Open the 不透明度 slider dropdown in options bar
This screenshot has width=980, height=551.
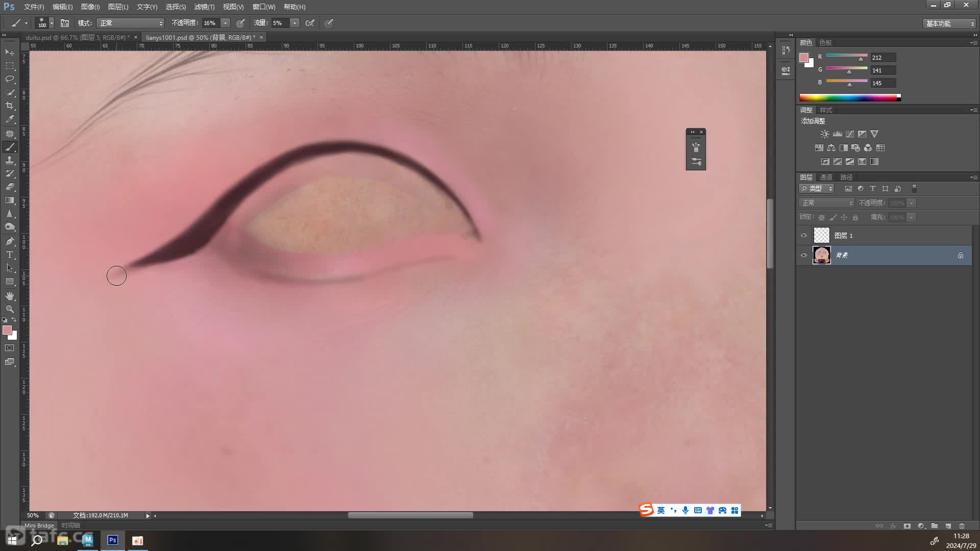pyautogui.click(x=226, y=23)
